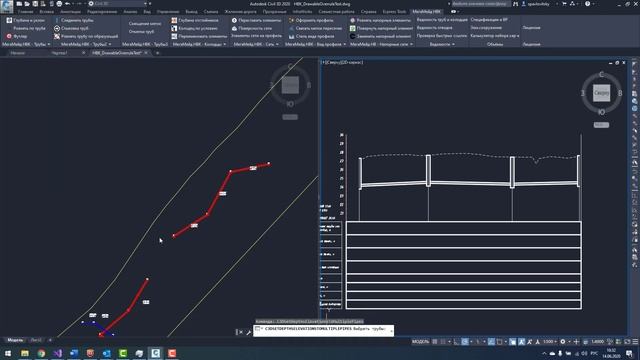Open the Windows Start menu
The height and width of the screenshot is (360, 640).
click(8, 353)
